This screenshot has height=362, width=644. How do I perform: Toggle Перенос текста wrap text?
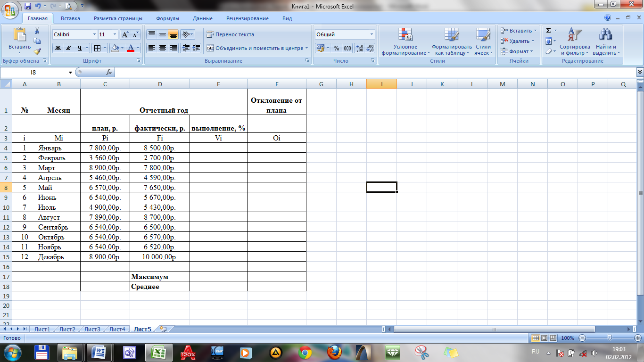(231, 34)
